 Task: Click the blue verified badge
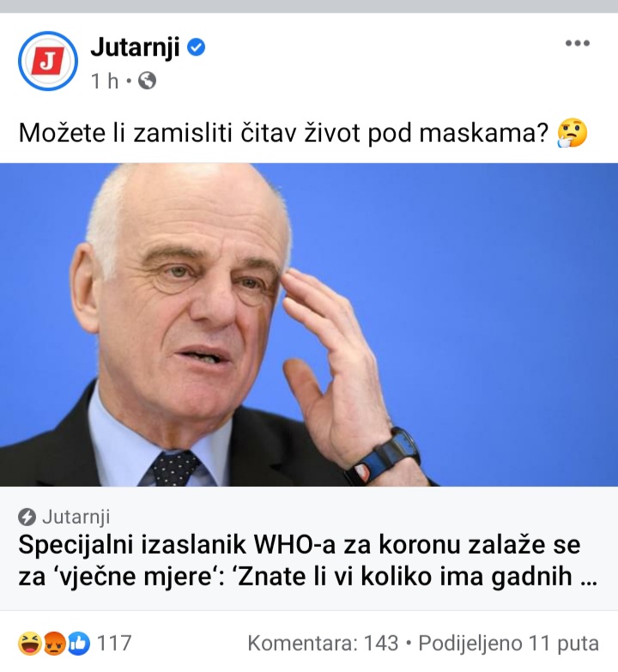pos(197,47)
